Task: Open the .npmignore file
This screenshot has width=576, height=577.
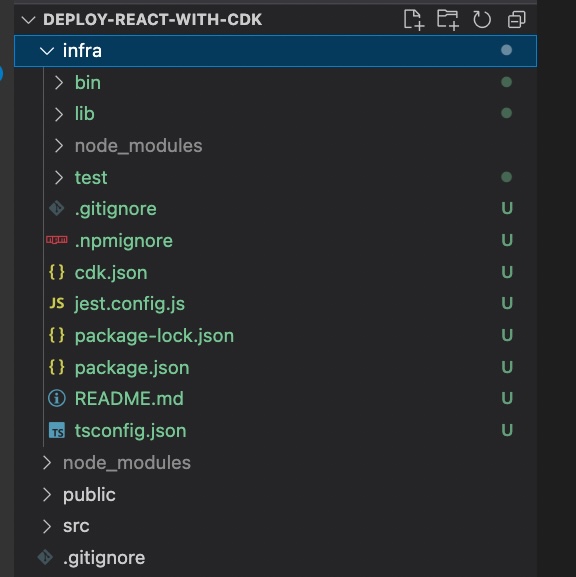Action: (124, 241)
